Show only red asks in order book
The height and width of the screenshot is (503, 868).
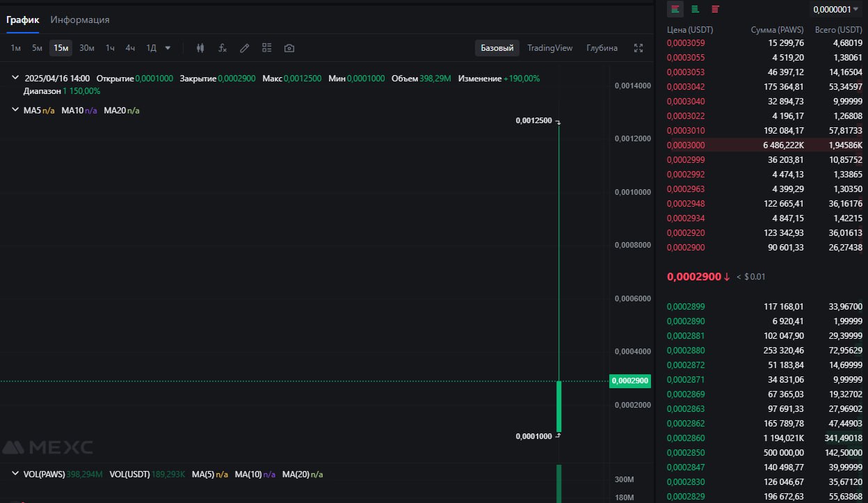715,9
